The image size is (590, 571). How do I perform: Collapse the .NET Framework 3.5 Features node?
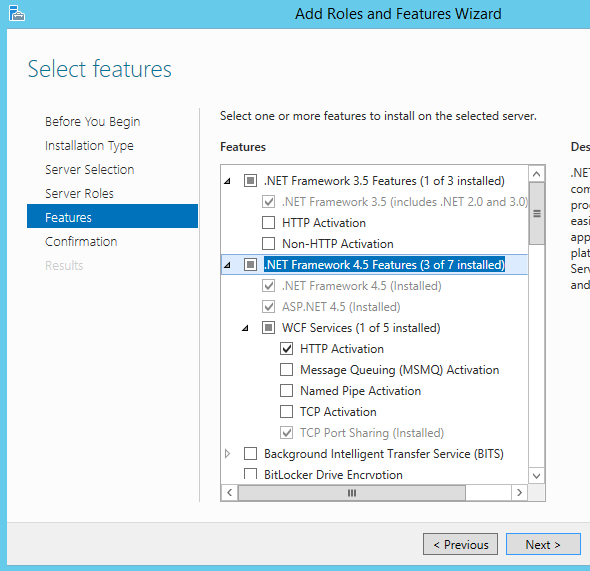[x=227, y=181]
